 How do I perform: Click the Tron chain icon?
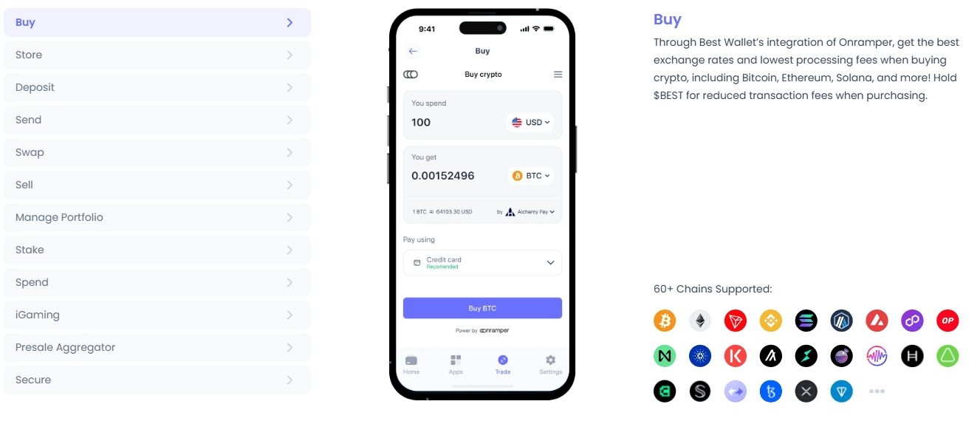click(736, 321)
